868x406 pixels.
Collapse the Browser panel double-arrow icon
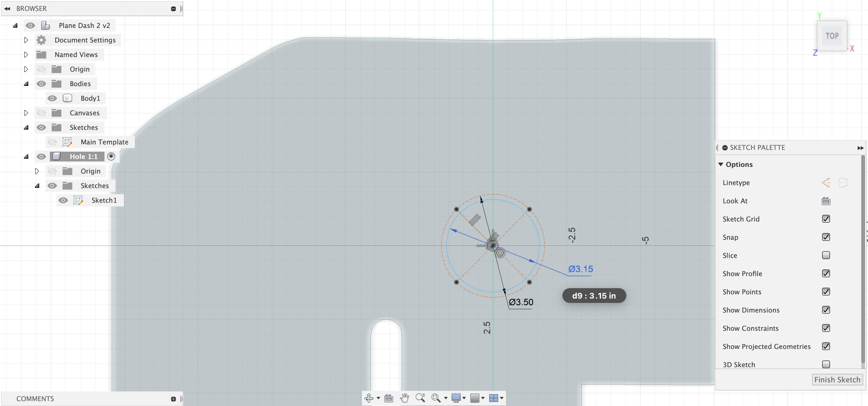[7, 8]
